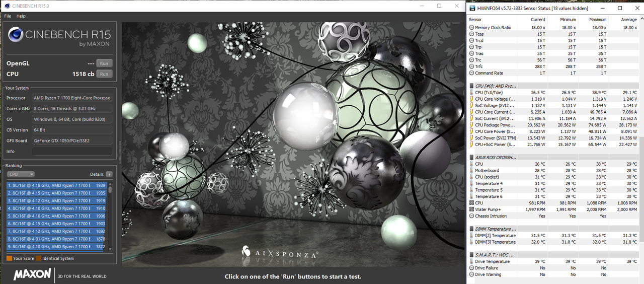
Task: Click the Temperature 4 thermometer icon
Action: click(471, 184)
